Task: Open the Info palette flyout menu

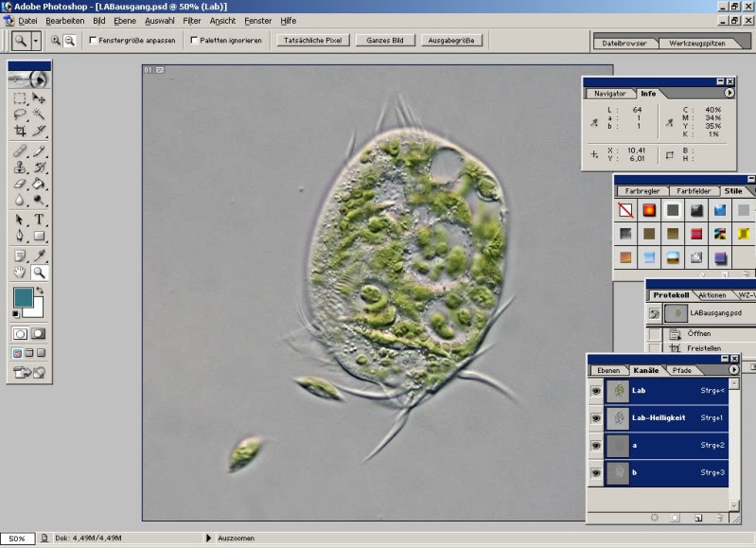Action: point(729,93)
